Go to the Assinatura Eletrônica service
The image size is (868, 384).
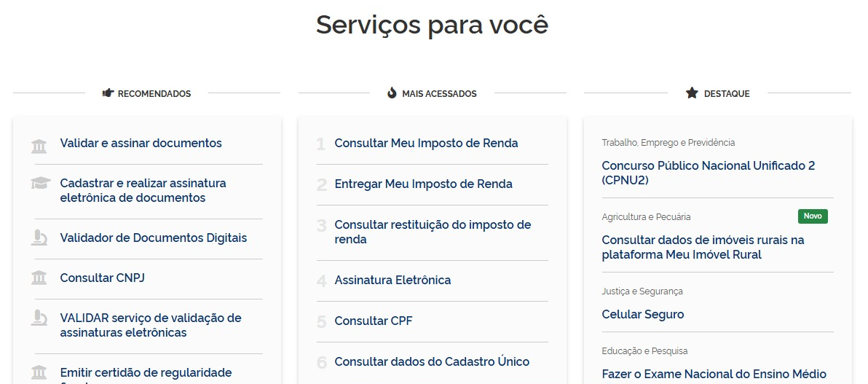392,281
